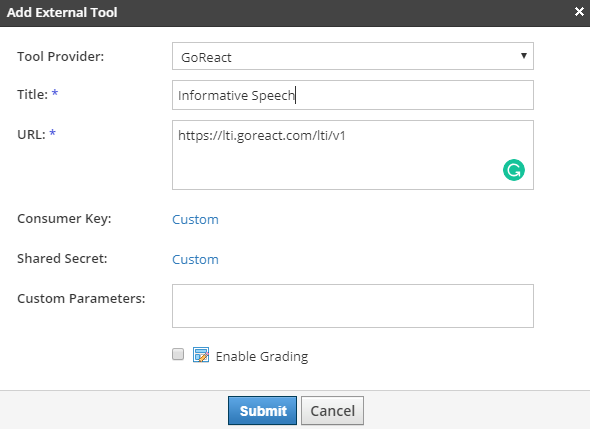Click the Tool Provider label
This screenshot has height=429, width=590.
click(61, 56)
